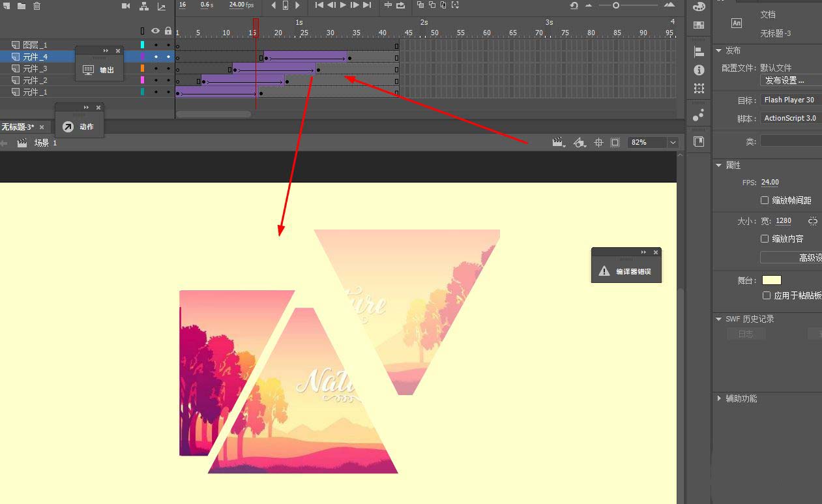Switch to the 无标题-3 document tab
This screenshot has height=504, width=822.
18,127
